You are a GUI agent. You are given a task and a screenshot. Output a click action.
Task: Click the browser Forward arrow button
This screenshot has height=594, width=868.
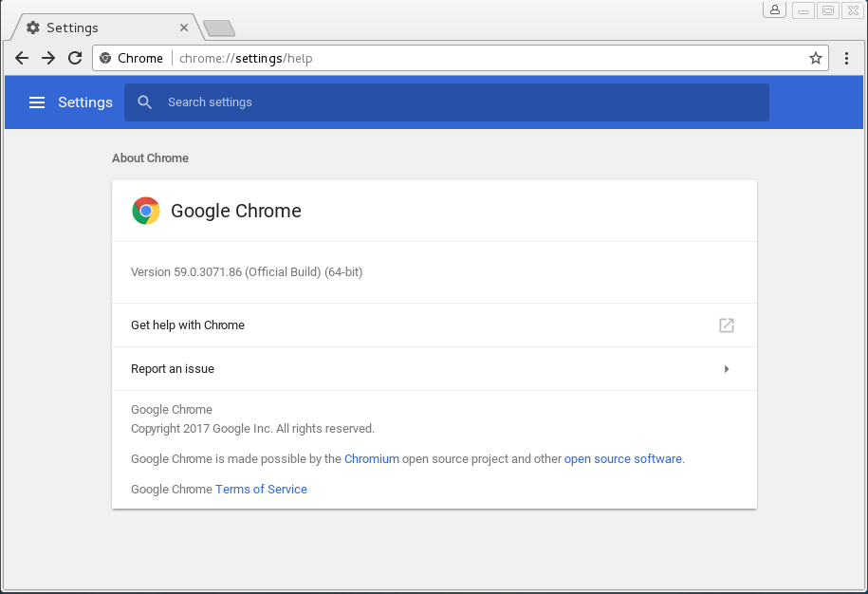point(48,58)
